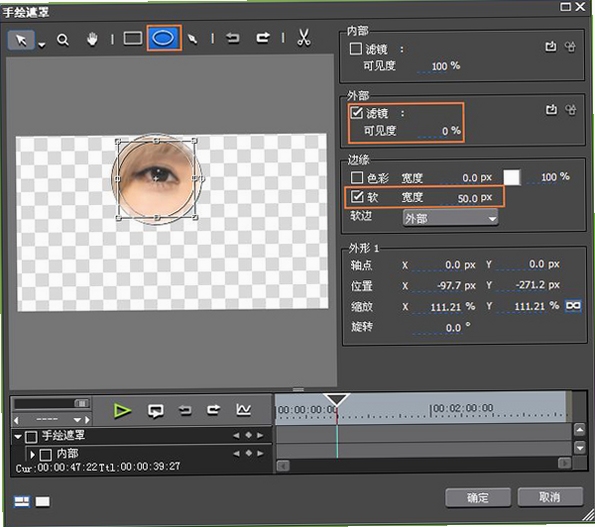Open the selection tool dropdown arrow
Screen dimensions: 595x527
(x=41, y=45)
